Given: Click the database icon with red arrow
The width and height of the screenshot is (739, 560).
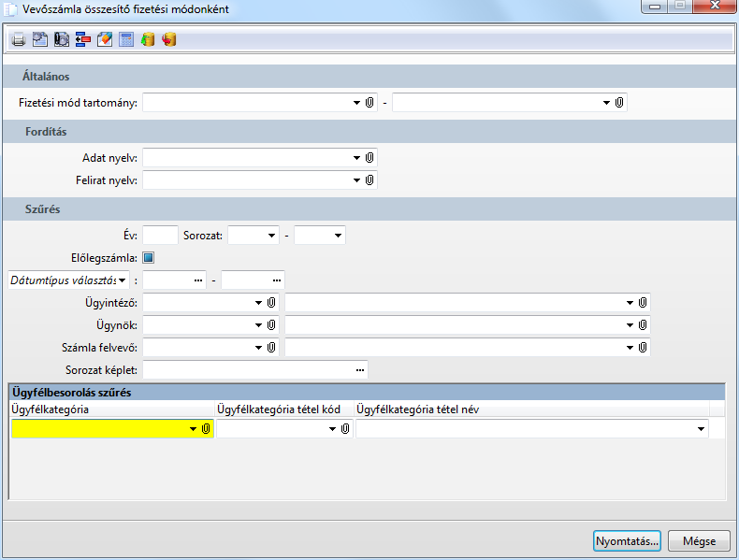Looking at the screenshot, I should click(169, 39).
